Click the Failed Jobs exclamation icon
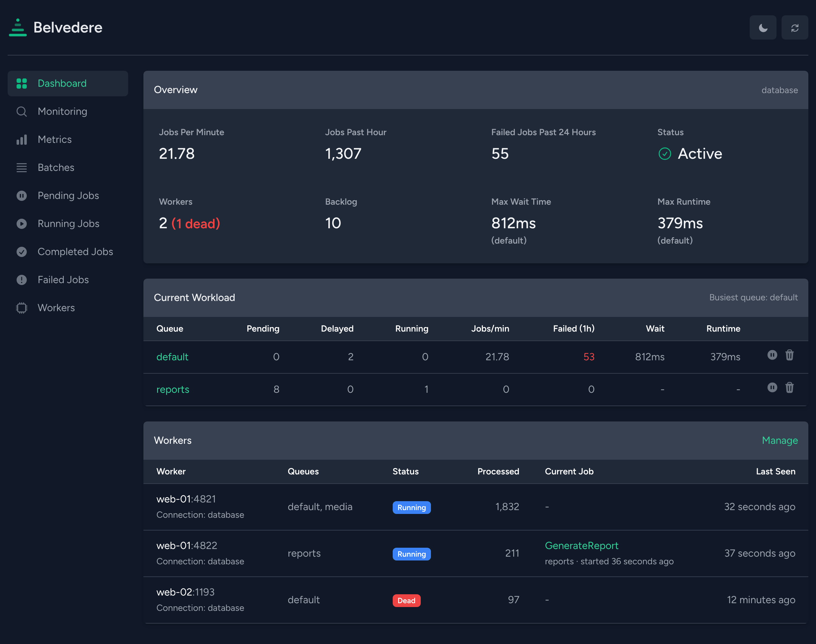This screenshot has height=644, width=816. tap(22, 280)
